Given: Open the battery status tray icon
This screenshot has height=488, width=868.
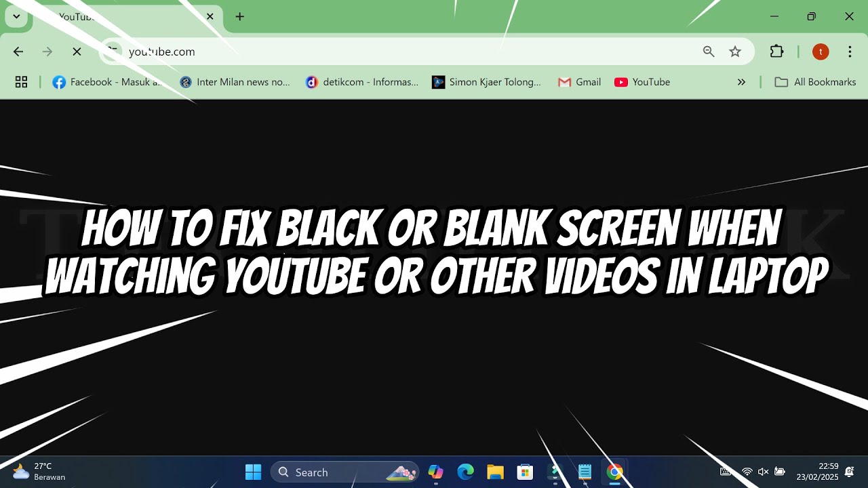Looking at the screenshot, I should pyautogui.click(x=780, y=472).
